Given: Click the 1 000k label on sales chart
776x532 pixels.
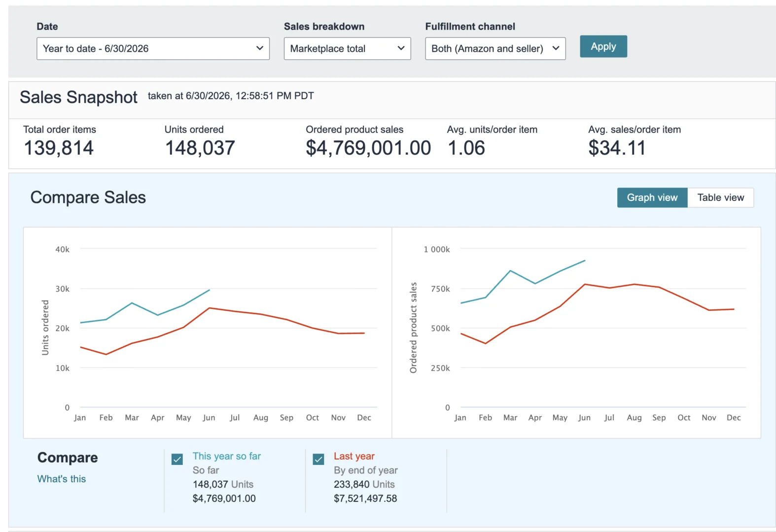Looking at the screenshot, I should pos(437,249).
